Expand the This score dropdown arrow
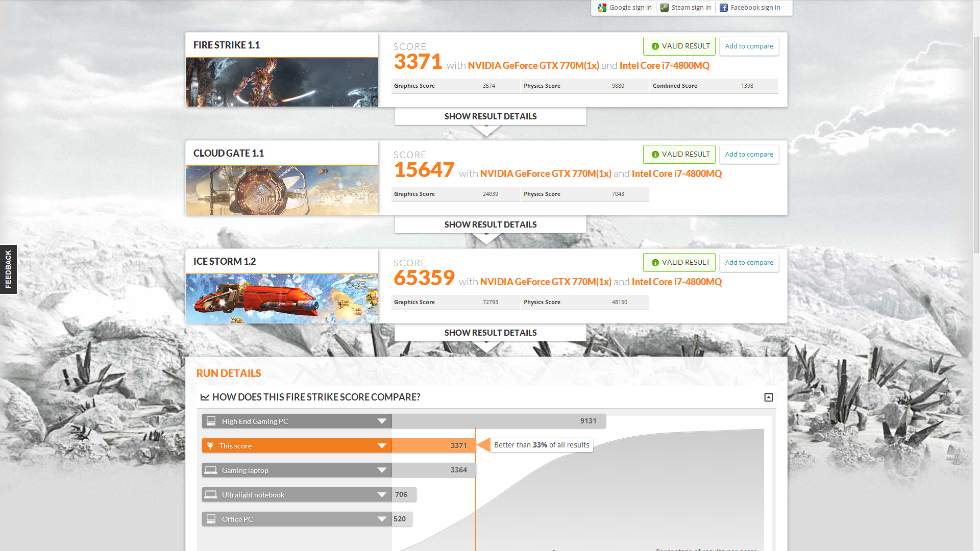This screenshot has width=980, height=551. (382, 445)
